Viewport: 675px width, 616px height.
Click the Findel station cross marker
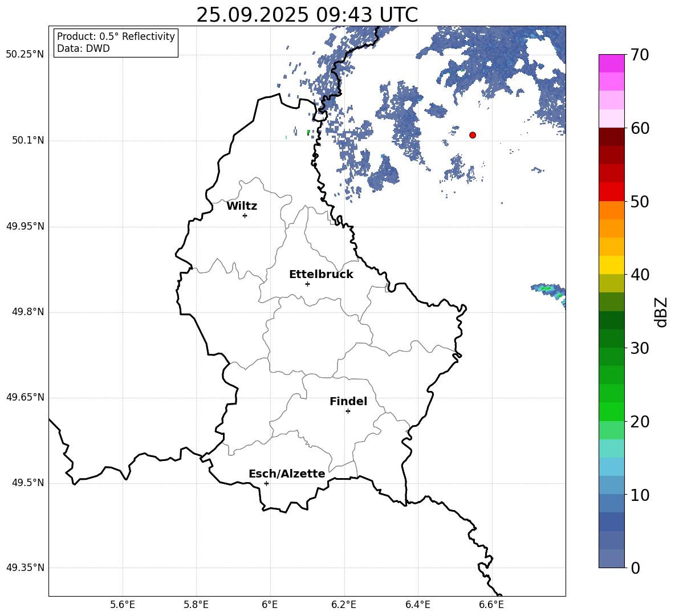[348, 411]
